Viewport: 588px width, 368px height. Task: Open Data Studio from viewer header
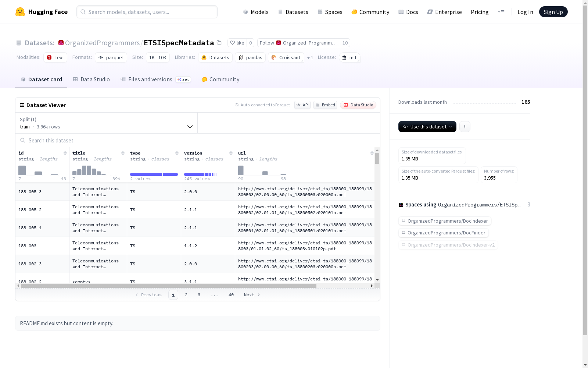(x=358, y=105)
